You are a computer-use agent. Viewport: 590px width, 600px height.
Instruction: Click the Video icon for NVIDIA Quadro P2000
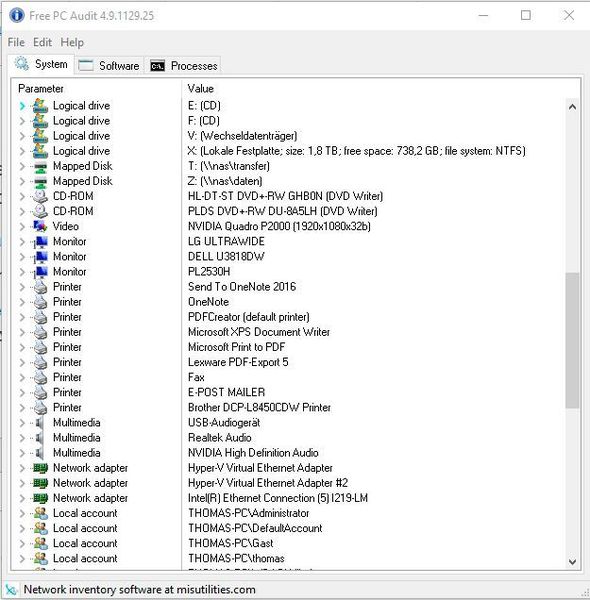click(40, 227)
